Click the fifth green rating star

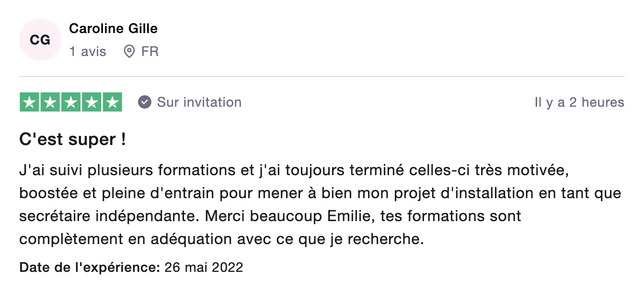click(112, 102)
